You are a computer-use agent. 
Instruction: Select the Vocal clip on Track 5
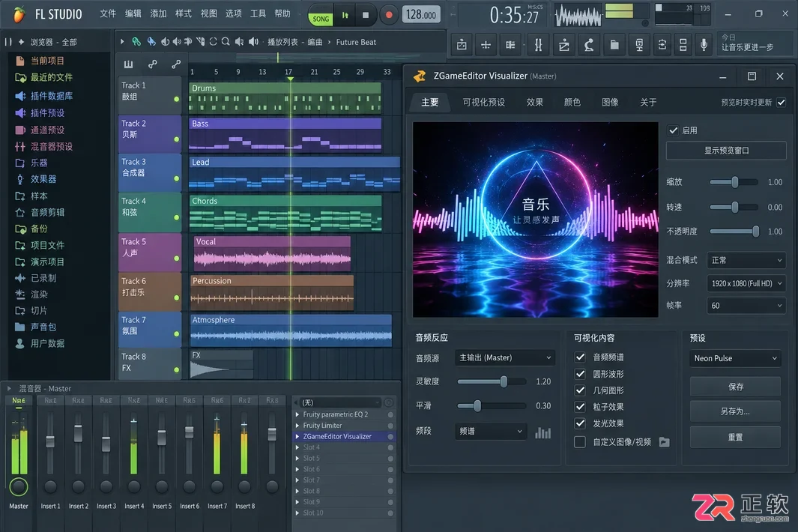tap(272, 253)
